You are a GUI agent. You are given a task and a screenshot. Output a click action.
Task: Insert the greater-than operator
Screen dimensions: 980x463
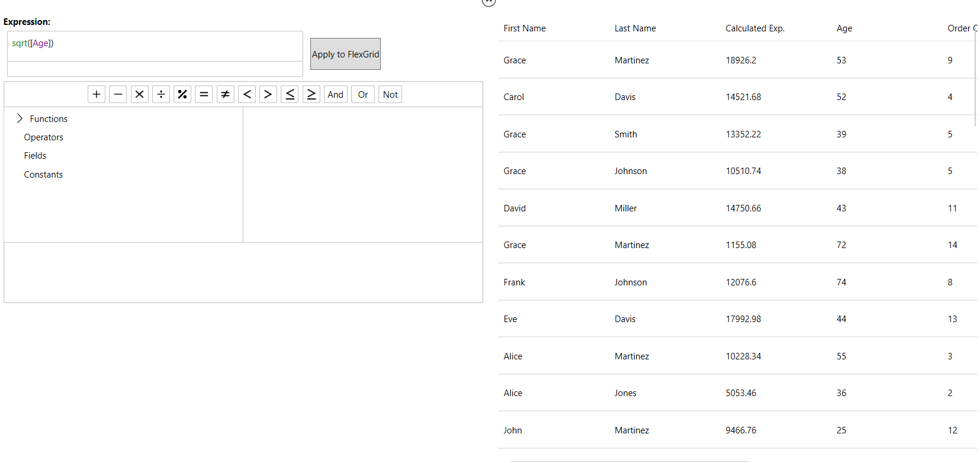(x=268, y=94)
